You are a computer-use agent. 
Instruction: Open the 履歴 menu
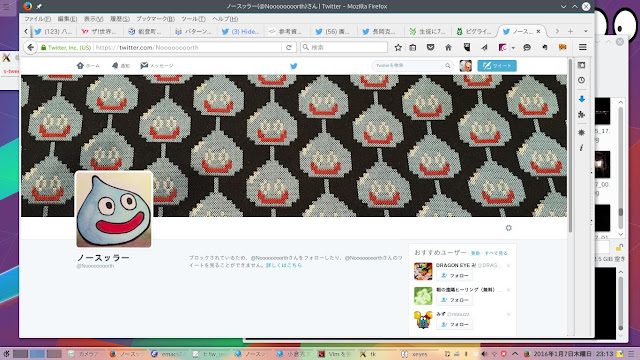point(120,19)
